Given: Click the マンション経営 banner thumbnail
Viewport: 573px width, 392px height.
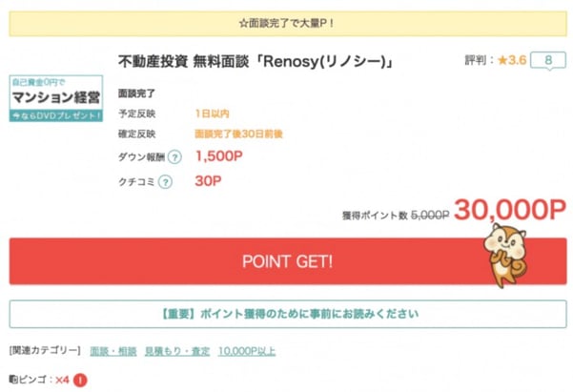Looking at the screenshot, I should point(56,99).
